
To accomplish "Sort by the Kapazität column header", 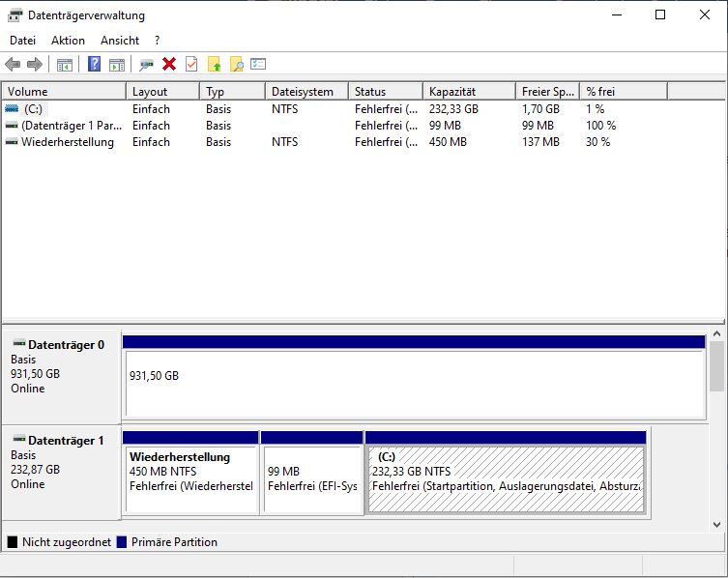I will 470,92.
